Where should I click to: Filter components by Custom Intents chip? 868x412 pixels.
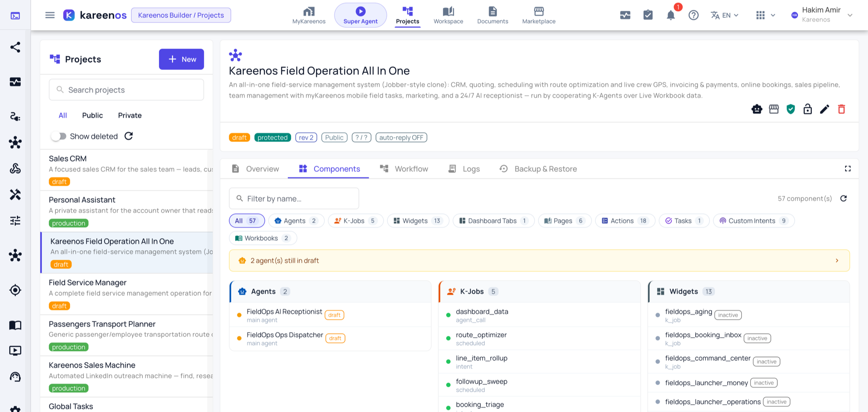[754, 221]
